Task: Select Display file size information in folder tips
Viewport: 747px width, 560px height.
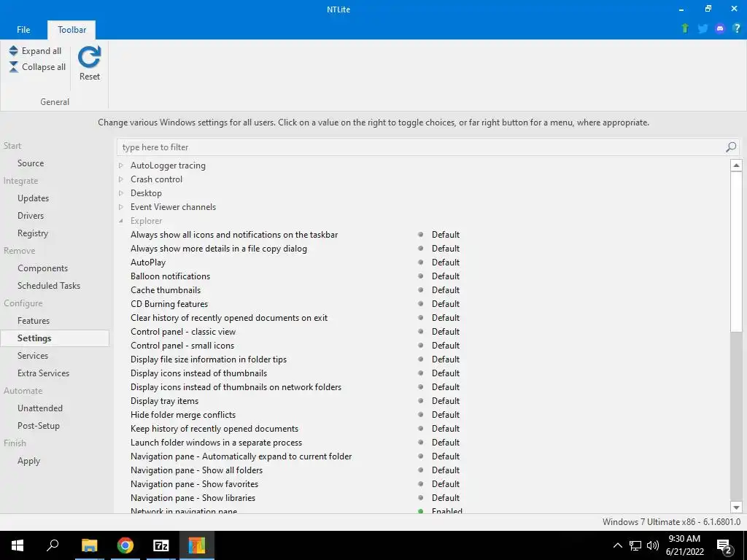Action: [x=209, y=359]
